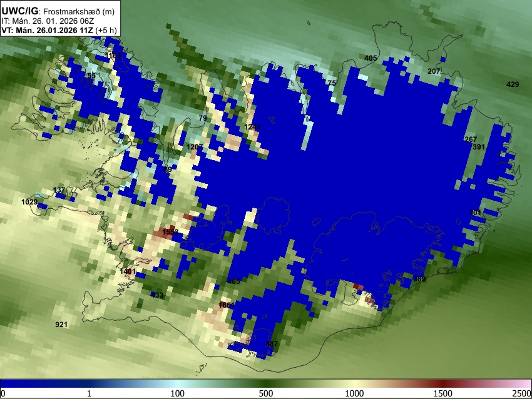Click the map value '391'

[479, 147]
